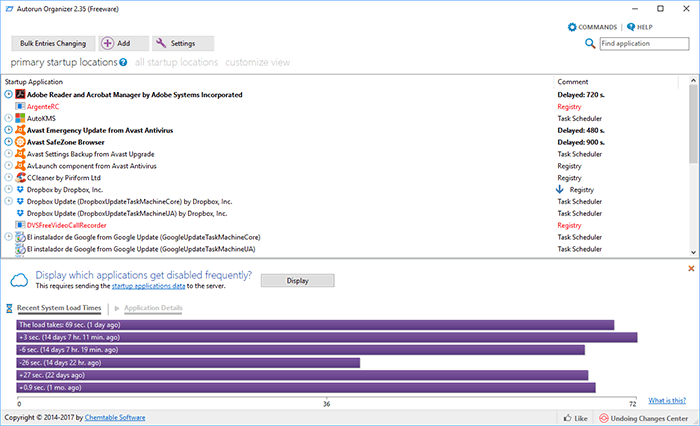Click the ArgenteRC entry icon
This screenshot has height=426, width=700.
[x=20, y=106]
